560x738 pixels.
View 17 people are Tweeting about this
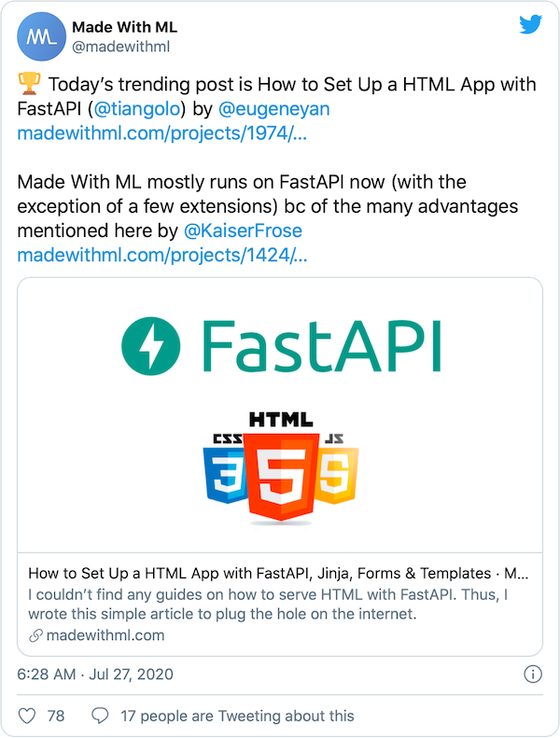tap(237, 716)
